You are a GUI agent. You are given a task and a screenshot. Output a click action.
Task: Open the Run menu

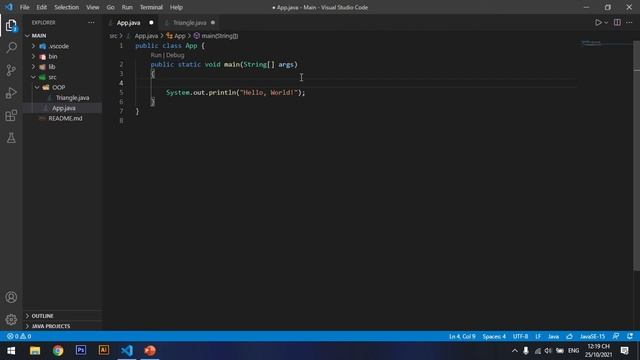(127, 7)
